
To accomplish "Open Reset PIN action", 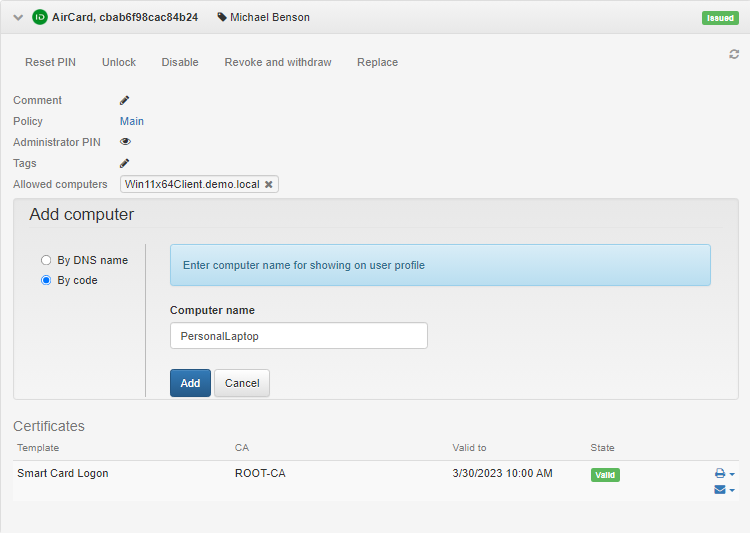I will point(50,62).
